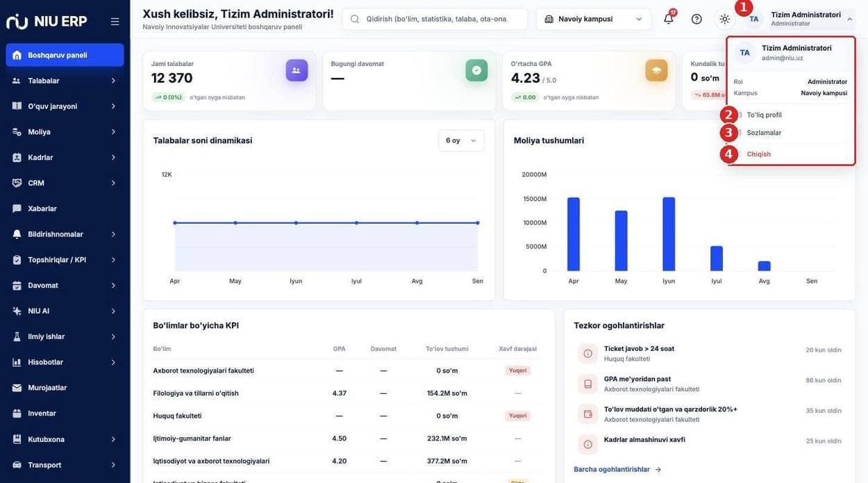Go to Boshqaruv paneli in sidebar

pos(65,55)
